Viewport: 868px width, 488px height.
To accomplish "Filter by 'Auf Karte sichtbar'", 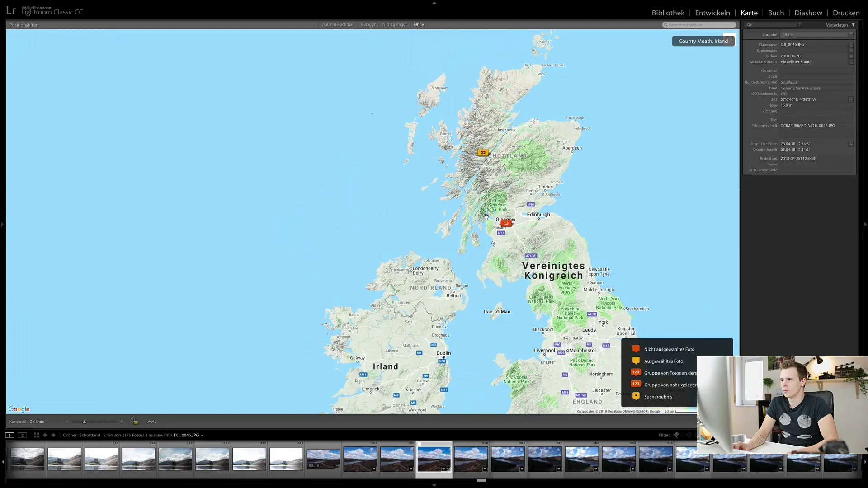I will pyautogui.click(x=338, y=24).
